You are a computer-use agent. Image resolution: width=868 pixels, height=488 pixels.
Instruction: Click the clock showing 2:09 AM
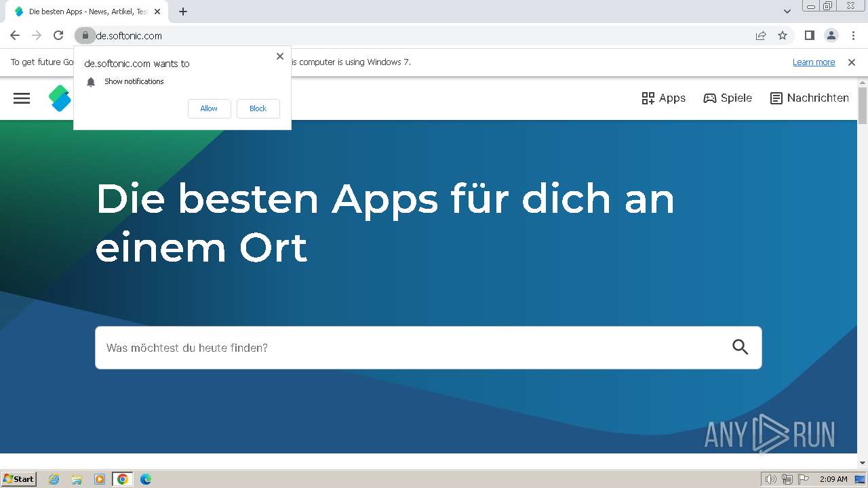point(833,479)
